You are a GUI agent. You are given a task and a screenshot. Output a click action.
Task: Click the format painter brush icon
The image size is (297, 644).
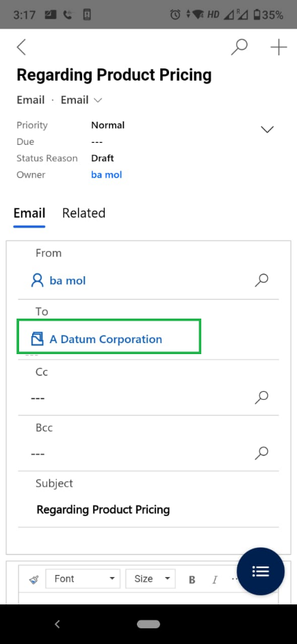[x=34, y=580]
